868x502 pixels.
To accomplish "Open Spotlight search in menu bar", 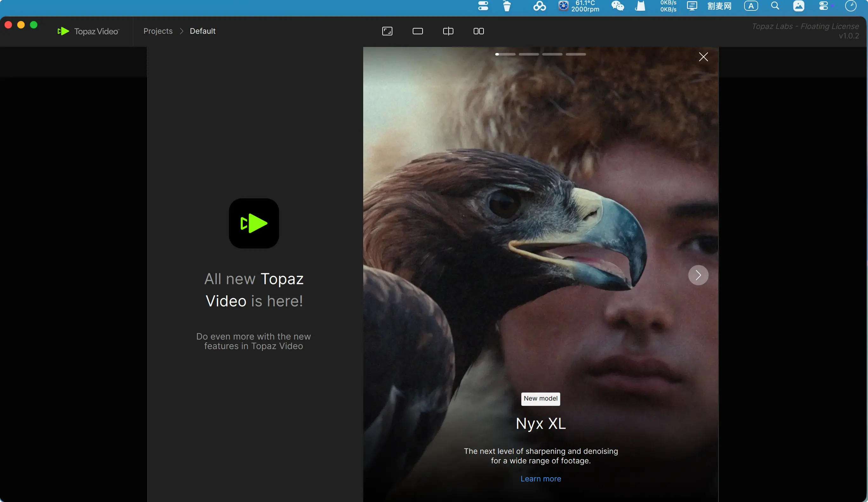I will pos(775,6).
